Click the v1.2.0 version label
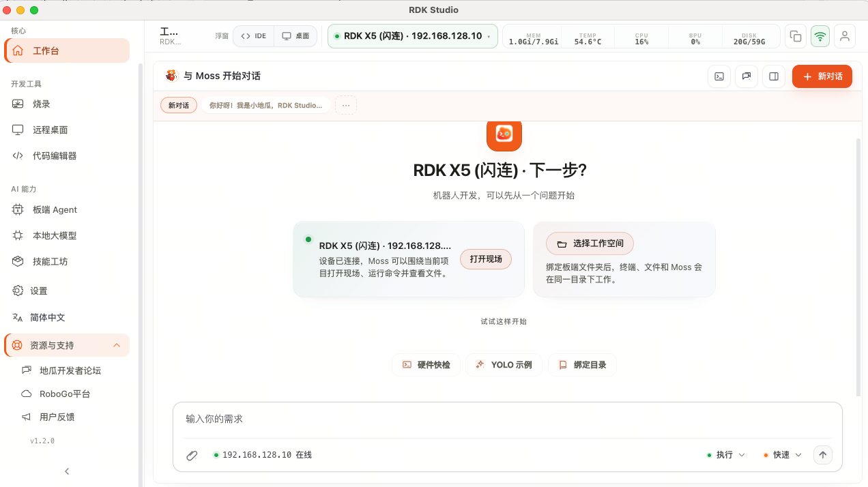 pyautogui.click(x=42, y=441)
